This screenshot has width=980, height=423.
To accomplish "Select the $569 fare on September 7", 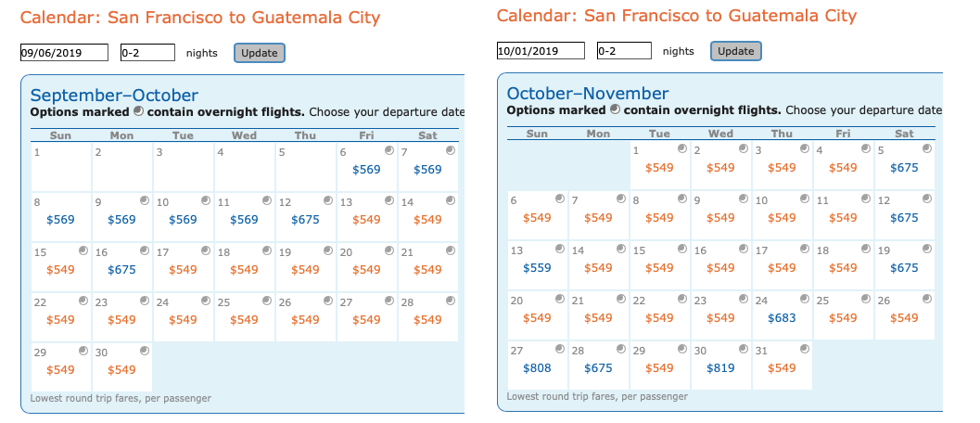I will coord(427,170).
